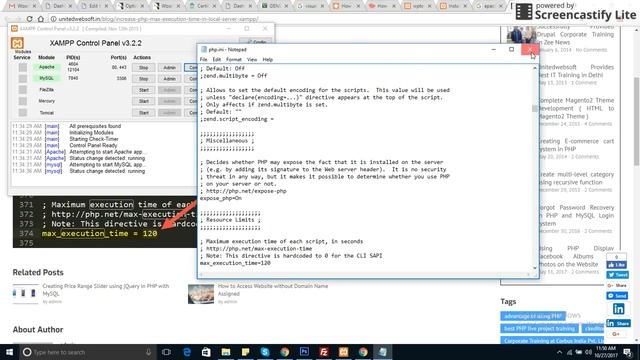Image resolution: width=640 pixels, height=360 pixels.
Task: Toggle the Tomcat service checkbox
Action: click(x=23, y=113)
